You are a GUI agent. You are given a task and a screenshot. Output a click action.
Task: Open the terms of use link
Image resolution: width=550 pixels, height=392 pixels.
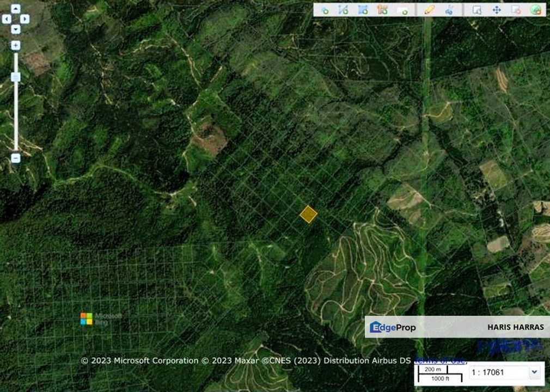tap(440, 359)
